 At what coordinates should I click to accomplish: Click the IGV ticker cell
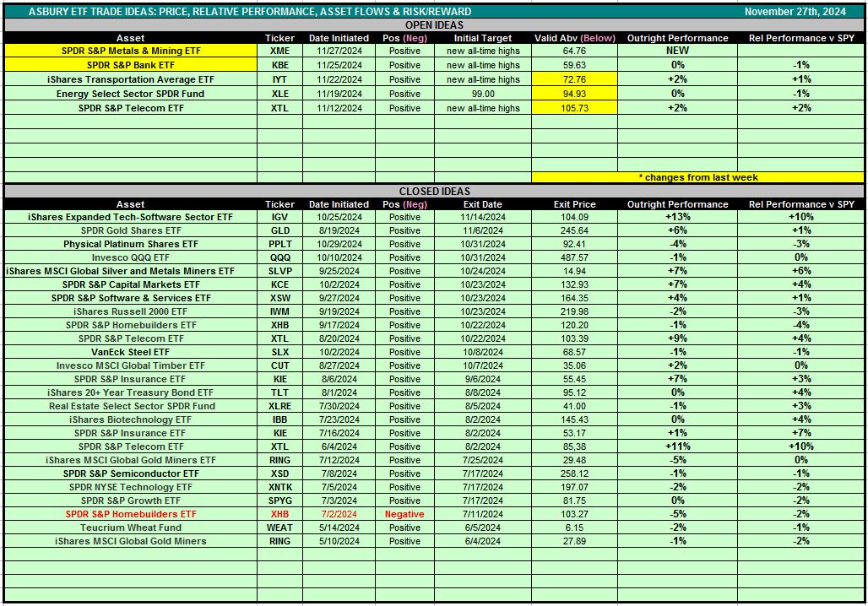pyautogui.click(x=279, y=217)
